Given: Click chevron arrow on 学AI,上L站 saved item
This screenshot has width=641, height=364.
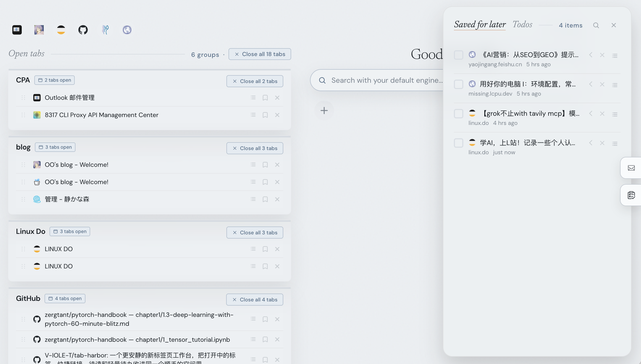Looking at the screenshot, I should tap(591, 143).
